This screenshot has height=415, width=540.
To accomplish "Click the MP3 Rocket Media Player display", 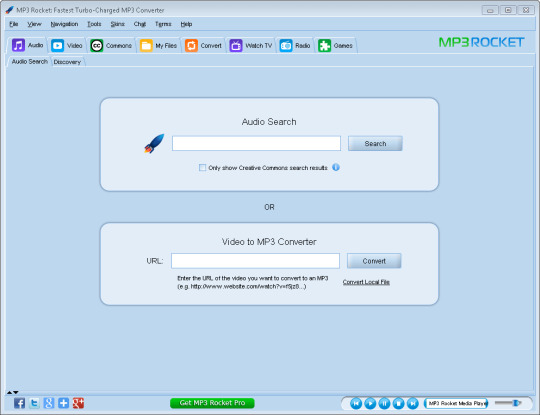I will [456, 403].
